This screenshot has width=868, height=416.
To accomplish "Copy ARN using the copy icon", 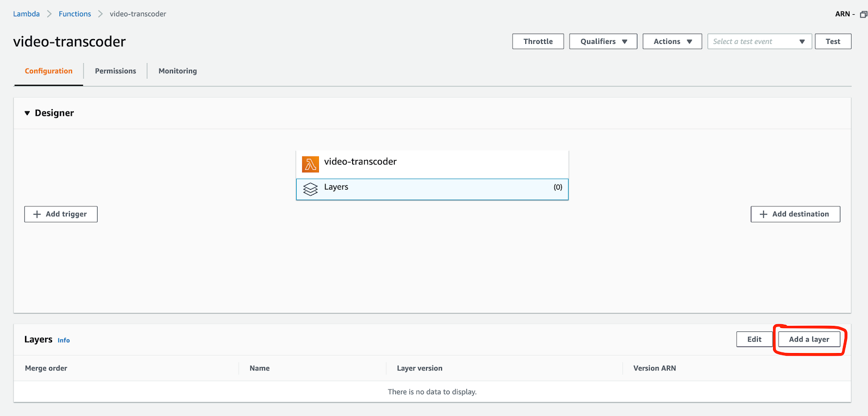I will coord(863,14).
